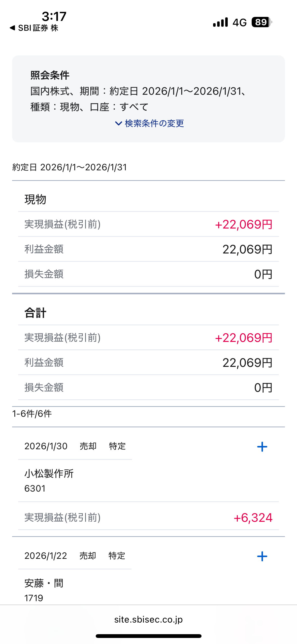Tap the site.sbisec.co.jp address bar

tap(148, 619)
